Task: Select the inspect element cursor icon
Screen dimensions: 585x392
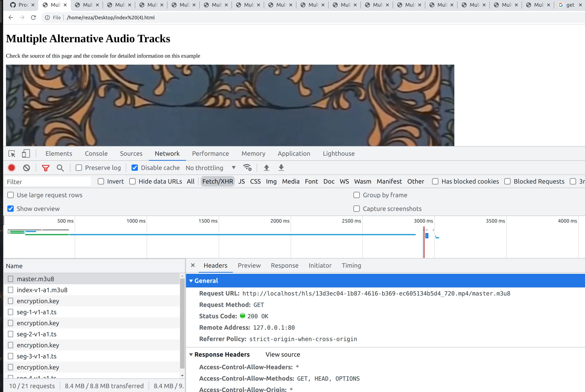Action: [x=12, y=153]
